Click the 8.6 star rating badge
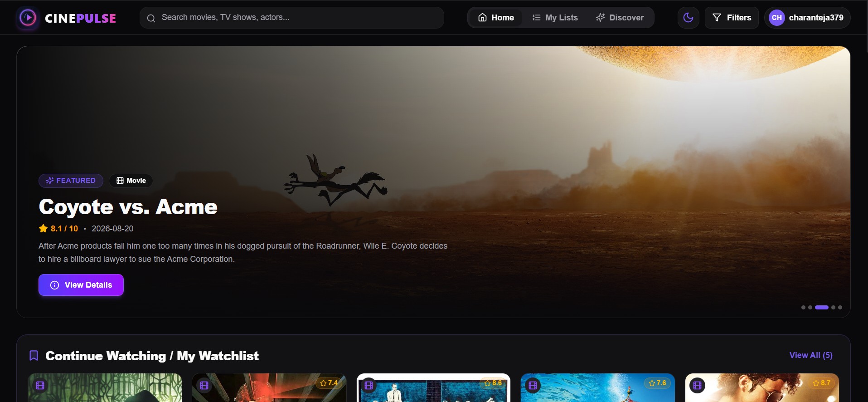The width and height of the screenshot is (868, 402). click(x=493, y=383)
